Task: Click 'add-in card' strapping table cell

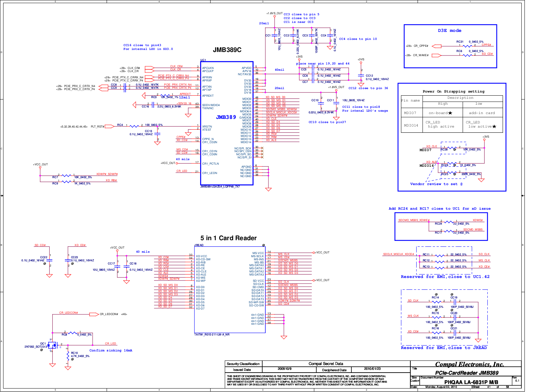Action: 482,113
